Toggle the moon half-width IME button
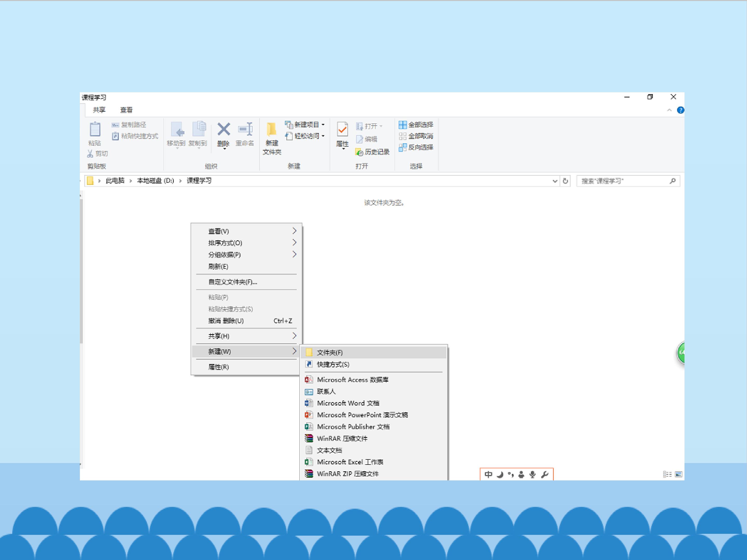 tap(500, 475)
